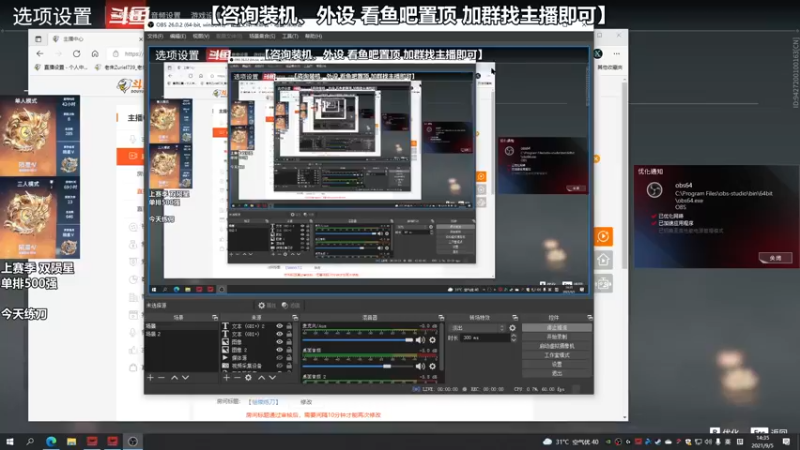Toggle visibility of 媒体源 source
The height and width of the screenshot is (450, 800).
click(280, 358)
